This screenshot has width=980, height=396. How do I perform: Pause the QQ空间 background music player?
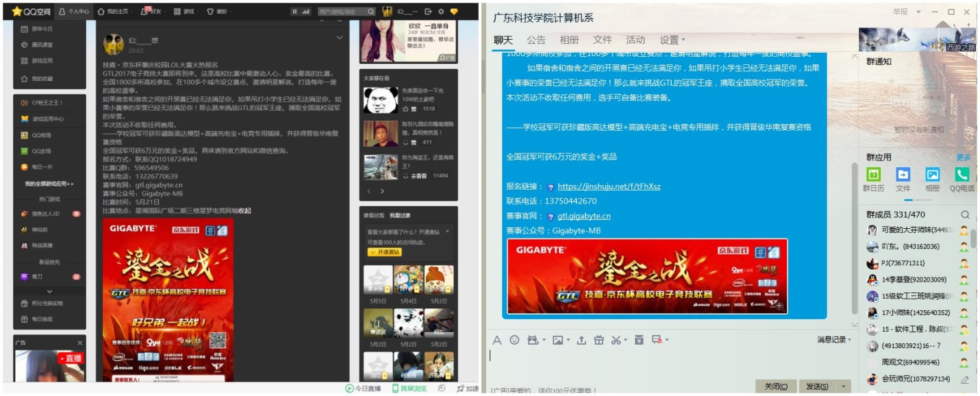point(294,12)
